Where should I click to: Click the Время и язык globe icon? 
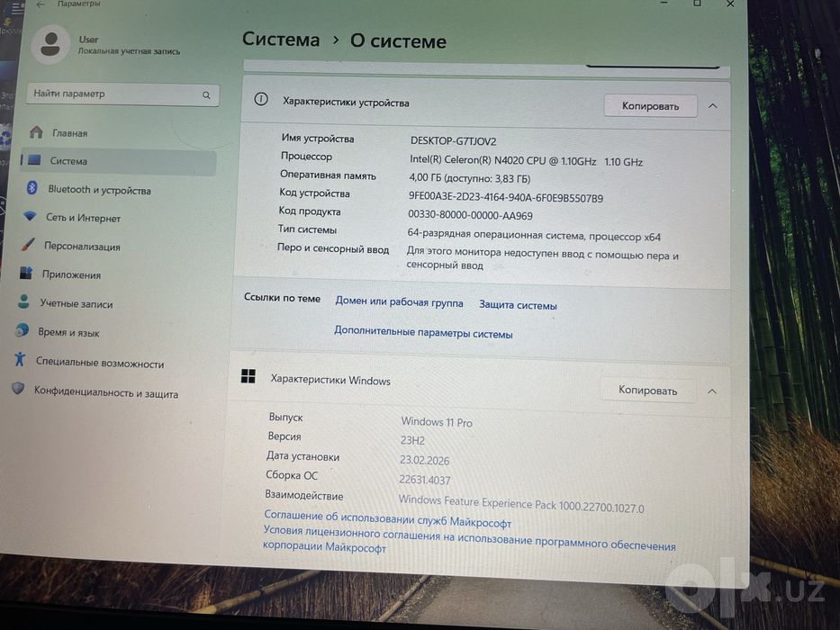pyautogui.click(x=22, y=330)
